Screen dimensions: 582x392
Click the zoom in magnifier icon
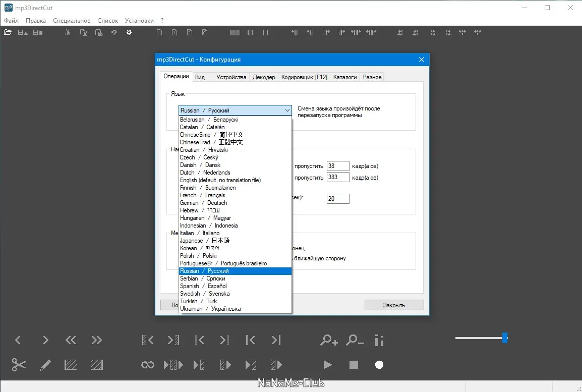click(329, 340)
